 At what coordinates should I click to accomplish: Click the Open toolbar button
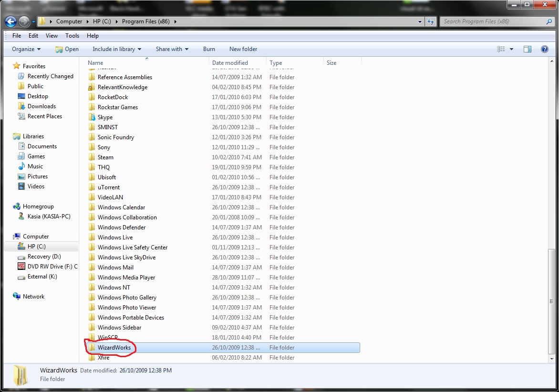pyautogui.click(x=67, y=49)
